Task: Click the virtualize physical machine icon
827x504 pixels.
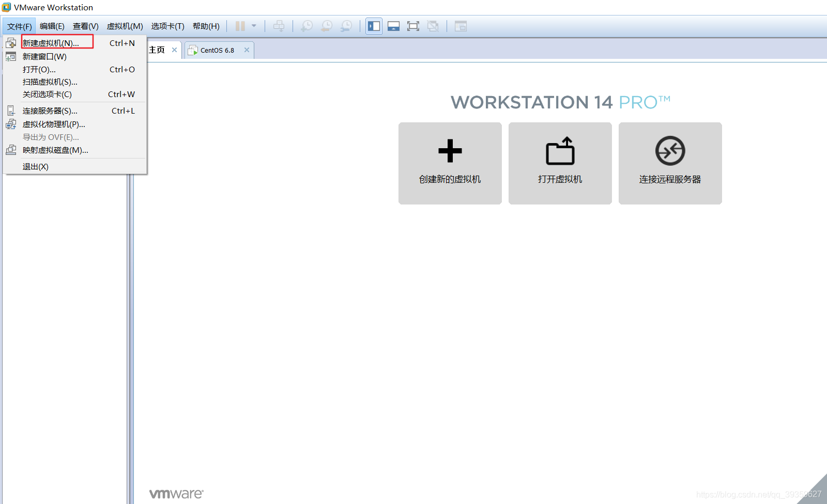Action: click(x=11, y=124)
